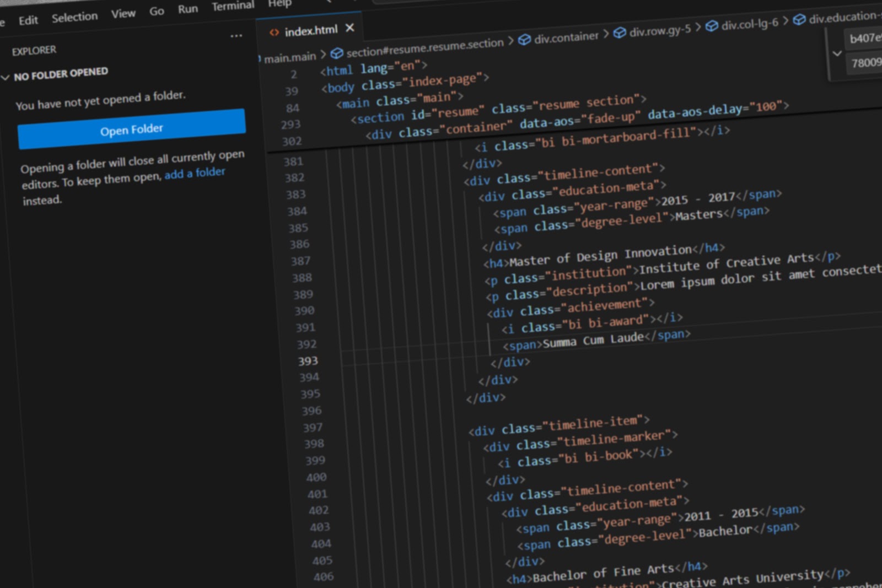The image size is (882, 588).
Task: Click the 'Masters' degree-level text
Action: click(x=699, y=215)
